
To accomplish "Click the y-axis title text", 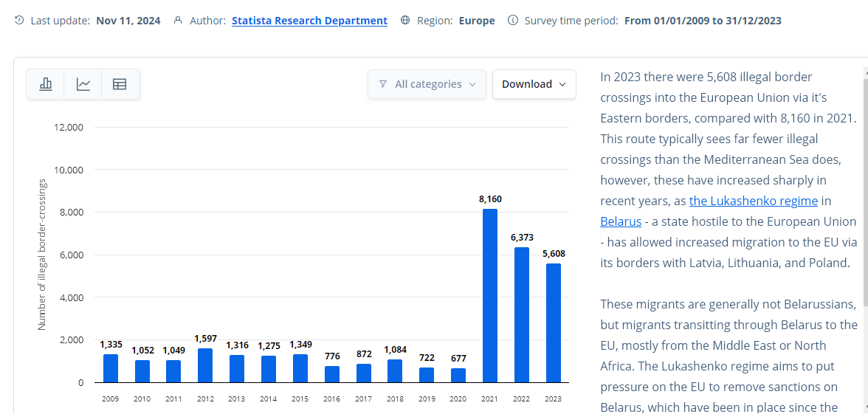I will pyautogui.click(x=42, y=255).
